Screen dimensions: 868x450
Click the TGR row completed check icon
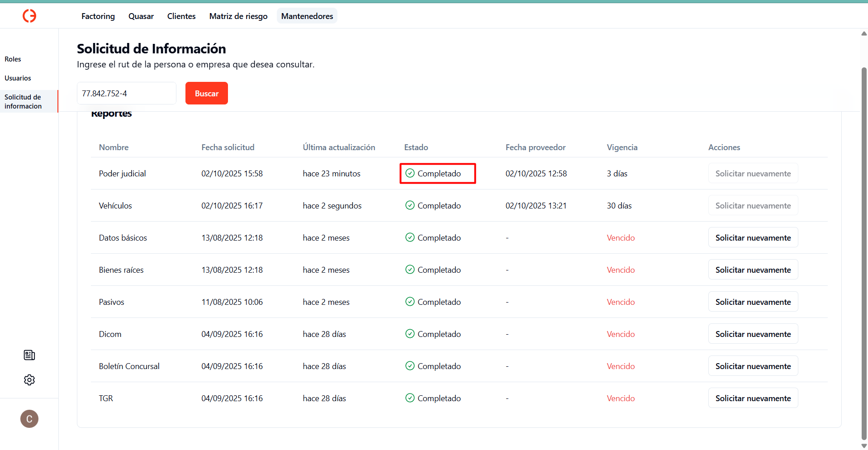[410, 398]
